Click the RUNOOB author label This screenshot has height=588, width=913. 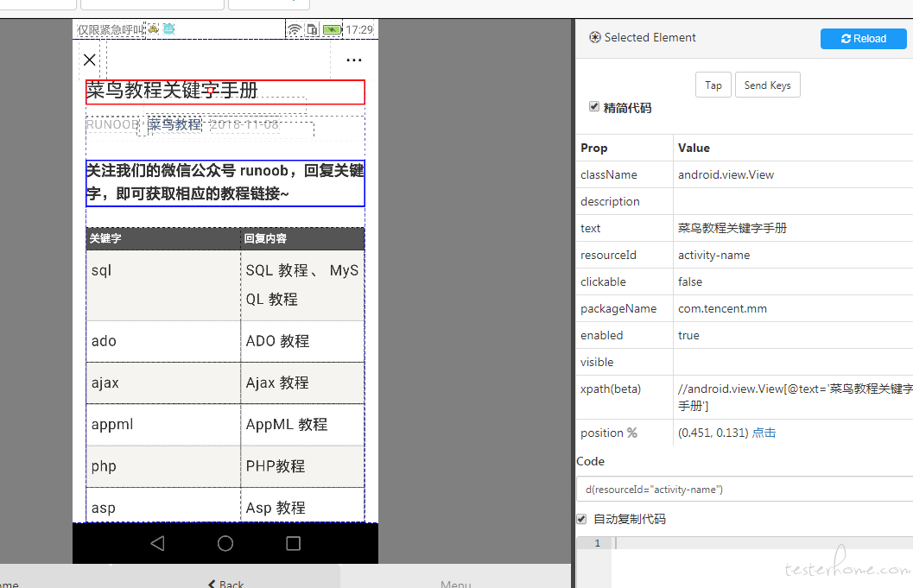[112, 124]
